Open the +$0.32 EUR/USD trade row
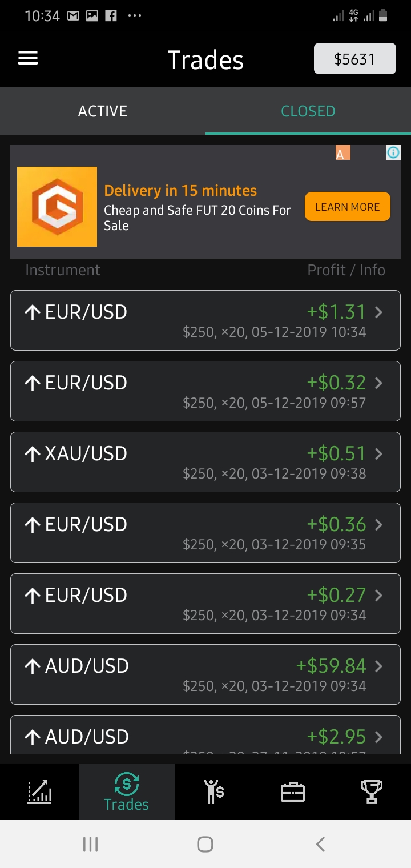 click(205, 391)
